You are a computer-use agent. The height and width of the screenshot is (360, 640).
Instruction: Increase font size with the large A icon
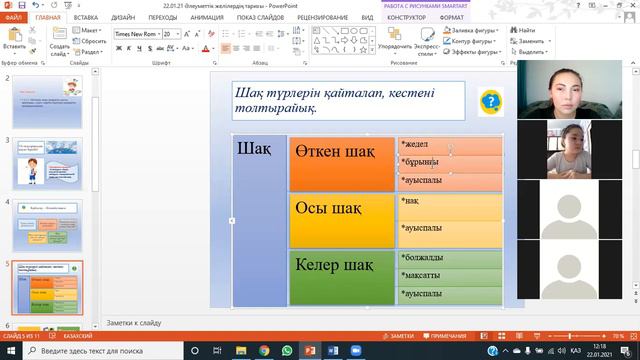187,34
